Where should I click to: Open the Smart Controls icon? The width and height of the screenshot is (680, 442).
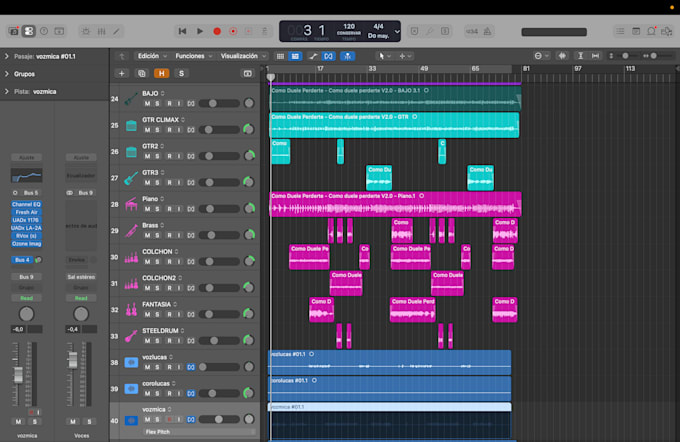point(85,31)
